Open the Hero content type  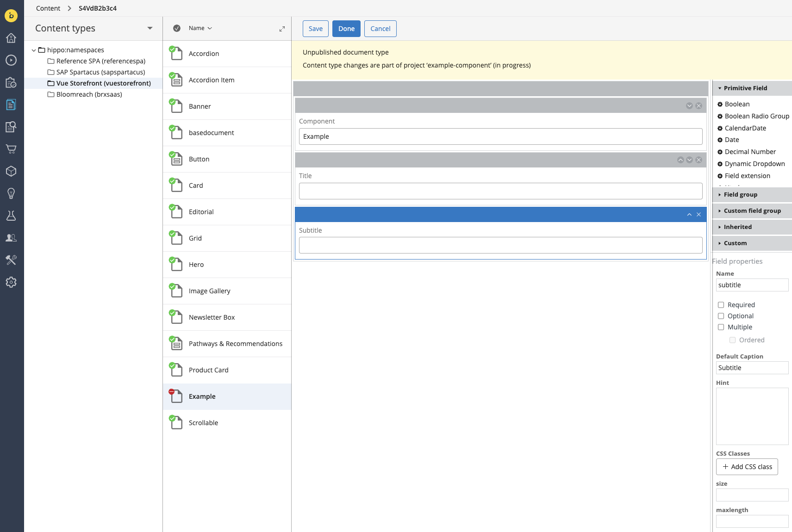pyautogui.click(x=196, y=265)
